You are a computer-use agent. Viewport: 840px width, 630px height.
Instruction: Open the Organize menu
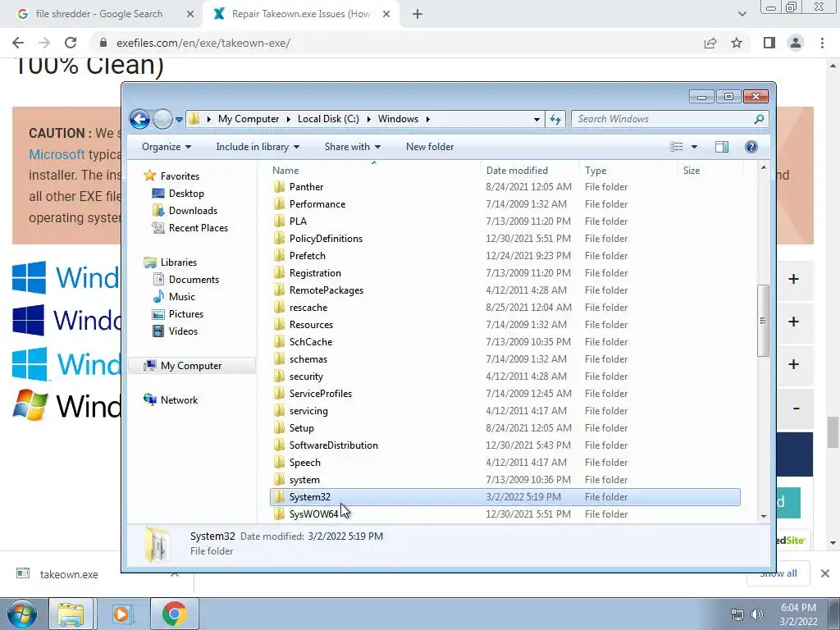coord(167,147)
